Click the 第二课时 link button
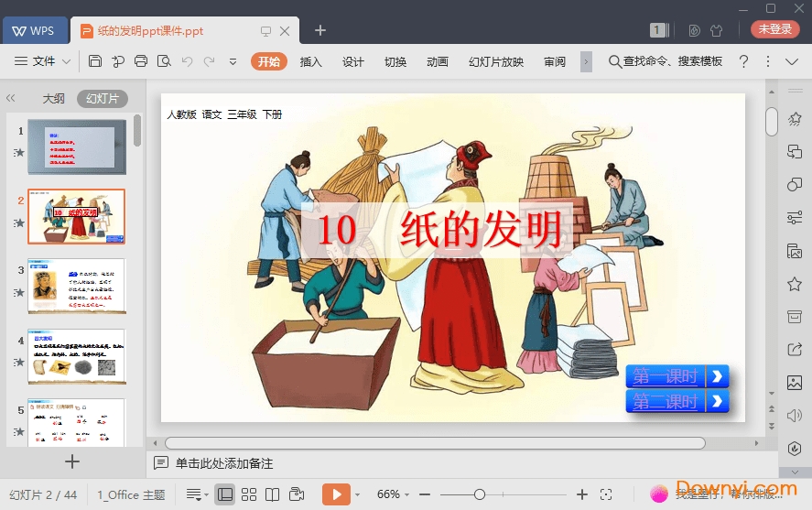This screenshot has height=510, width=812. tap(677, 401)
